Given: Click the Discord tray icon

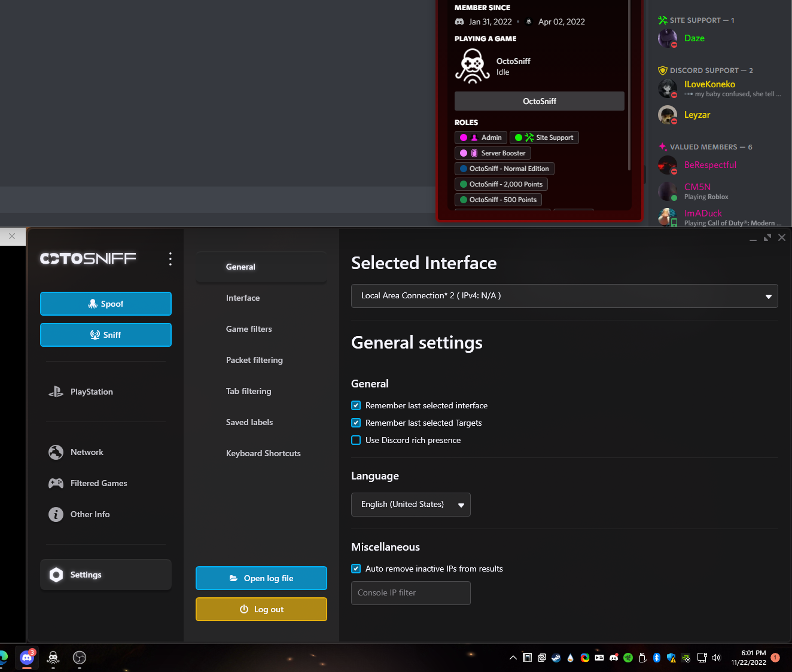Looking at the screenshot, I should point(614,658).
